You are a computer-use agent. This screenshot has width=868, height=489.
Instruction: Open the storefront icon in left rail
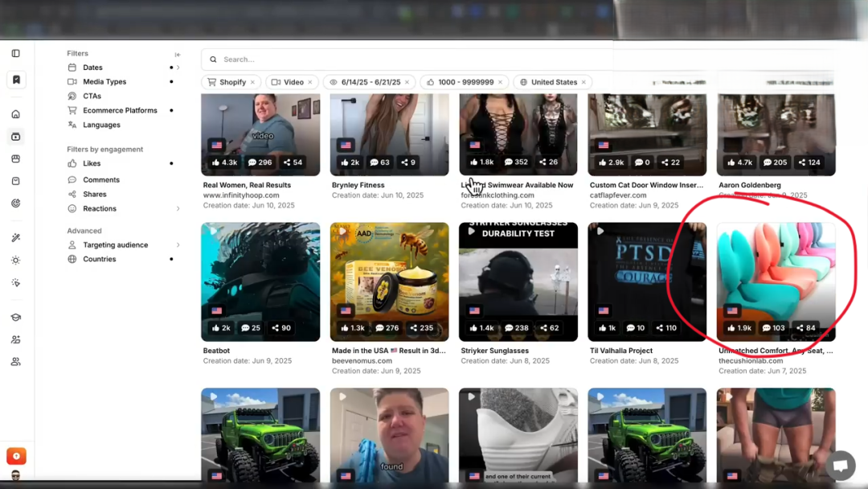coord(15,159)
